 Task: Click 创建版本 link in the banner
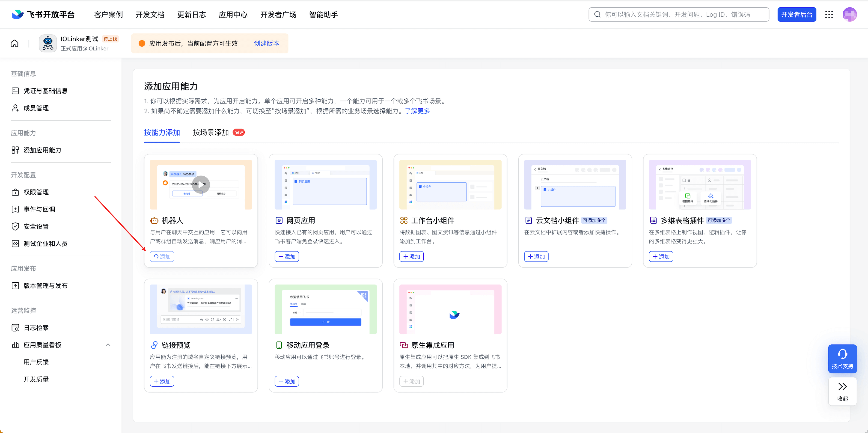266,44
